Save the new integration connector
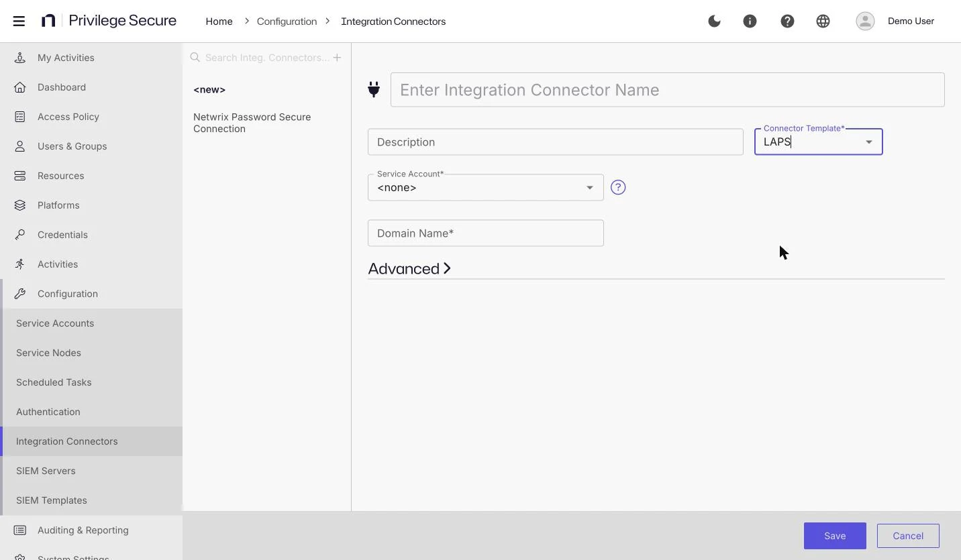This screenshot has width=961, height=560. [x=835, y=536]
